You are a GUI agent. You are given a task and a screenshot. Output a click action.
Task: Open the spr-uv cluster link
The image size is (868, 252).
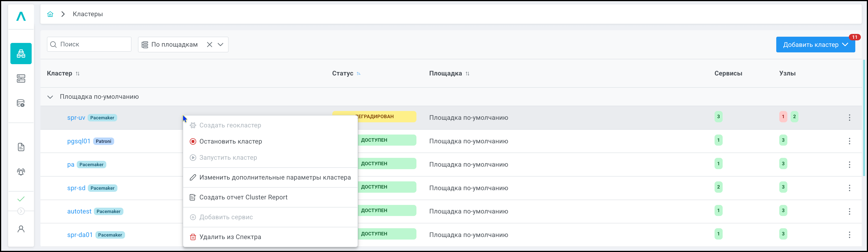[x=76, y=117]
